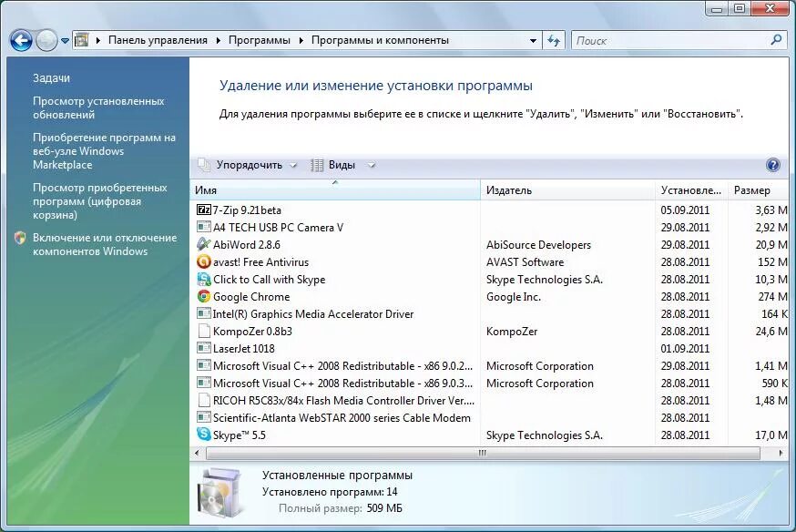Open the help question mark icon
The height and width of the screenshot is (532, 796).
click(772, 165)
